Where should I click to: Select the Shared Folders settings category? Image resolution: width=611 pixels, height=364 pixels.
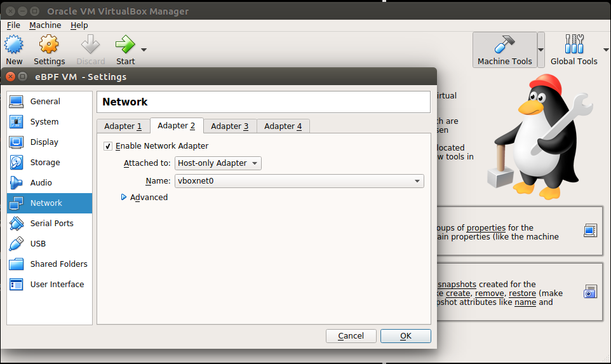pos(50,264)
